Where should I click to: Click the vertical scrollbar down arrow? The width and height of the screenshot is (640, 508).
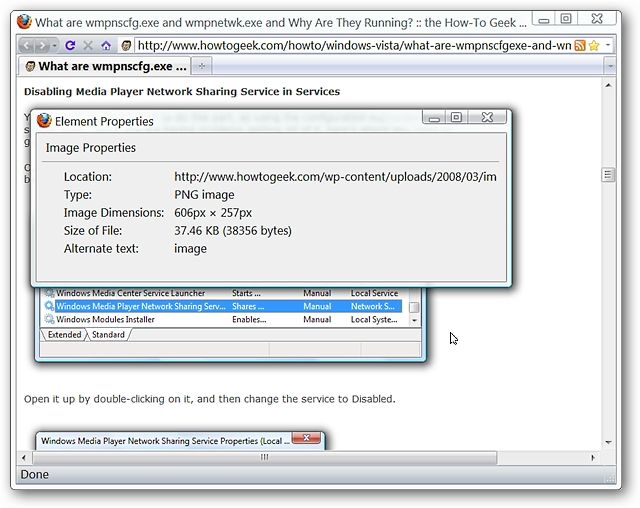coord(608,442)
